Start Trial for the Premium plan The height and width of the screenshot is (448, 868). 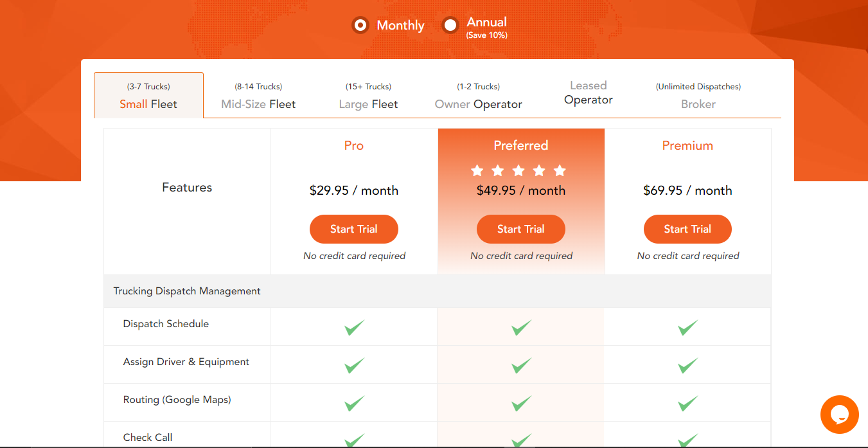click(687, 229)
